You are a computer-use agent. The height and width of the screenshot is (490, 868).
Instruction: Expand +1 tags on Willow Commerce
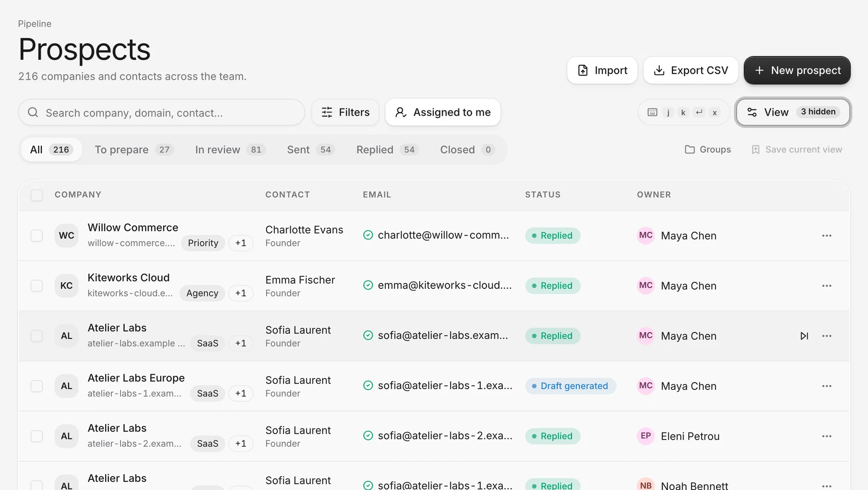click(241, 243)
